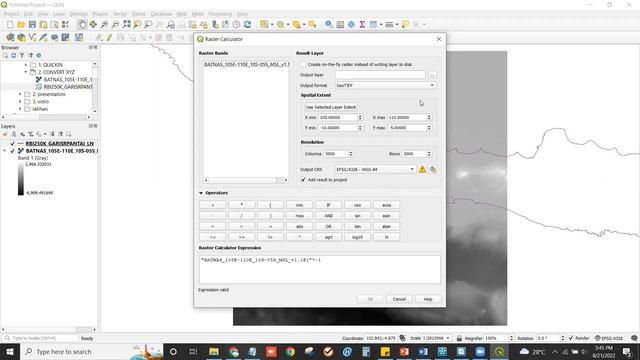The image size is (640, 360).
Task: Click the Chrome icon in taskbar
Action: click(290, 351)
